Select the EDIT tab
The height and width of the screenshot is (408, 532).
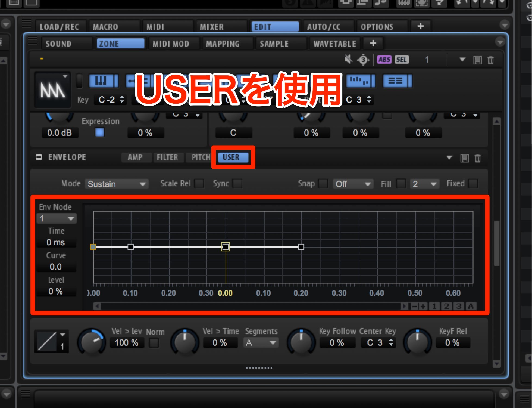pos(275,27)
